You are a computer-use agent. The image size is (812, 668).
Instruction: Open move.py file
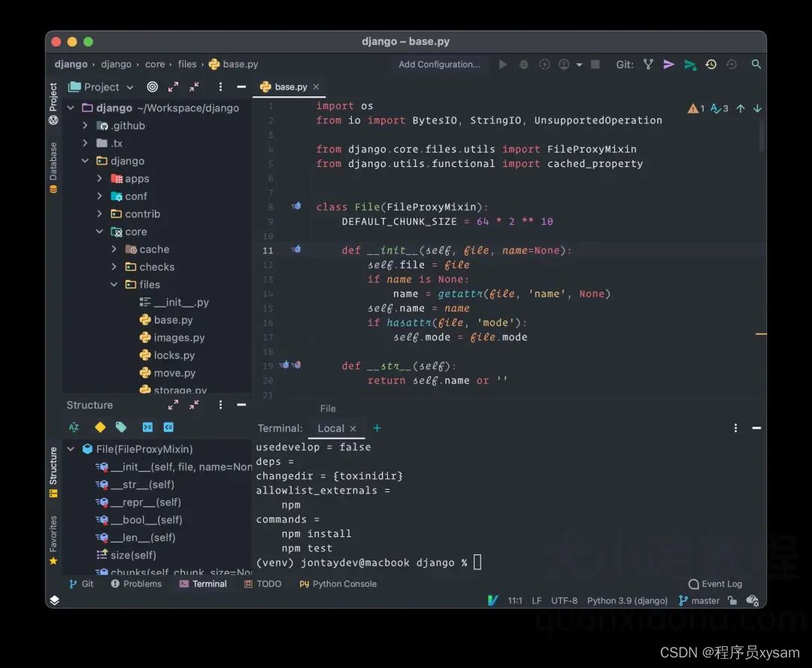168,372
